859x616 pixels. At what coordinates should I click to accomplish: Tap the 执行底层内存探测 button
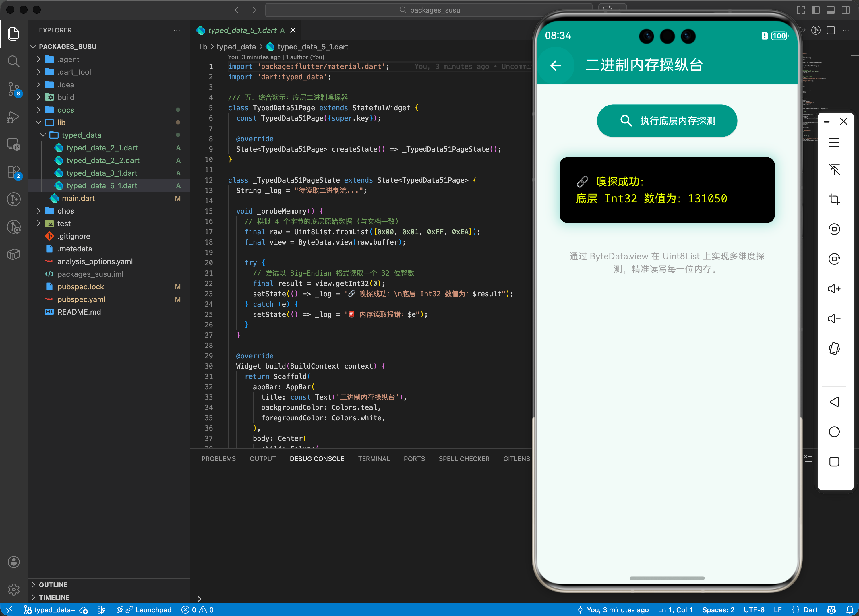pyautogui.click(x=667, y=120)
